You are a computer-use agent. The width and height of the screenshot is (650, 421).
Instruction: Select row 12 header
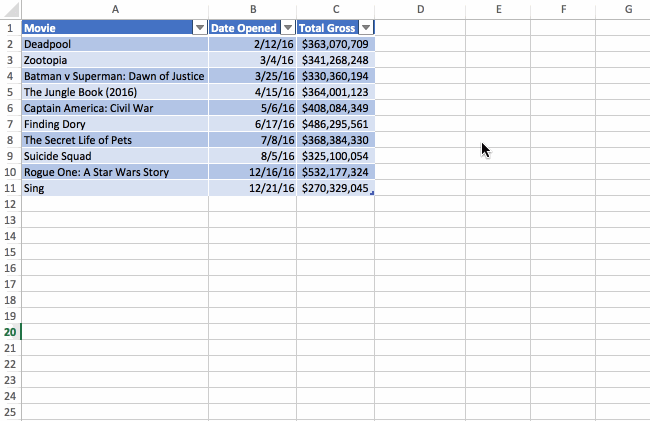coord(10,204)
